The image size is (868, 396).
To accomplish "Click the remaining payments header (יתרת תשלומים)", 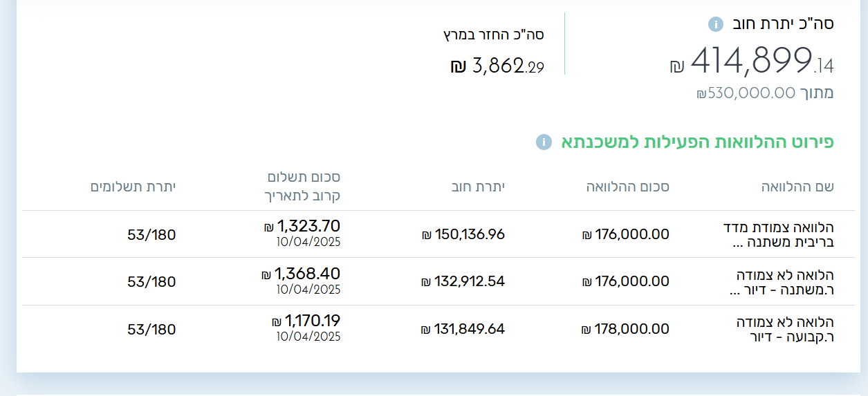I will (x=133, y=187).
